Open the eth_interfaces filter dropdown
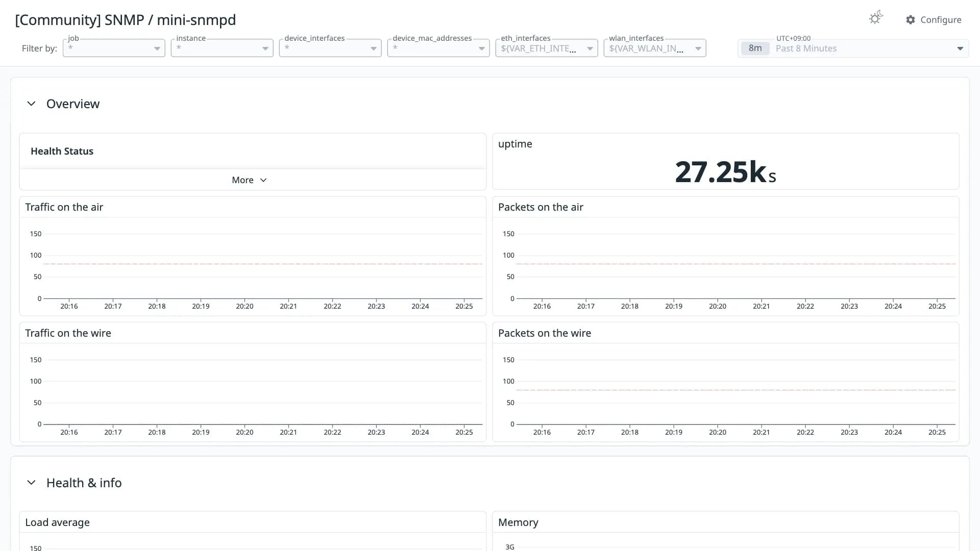 click(x=547, y=48)
